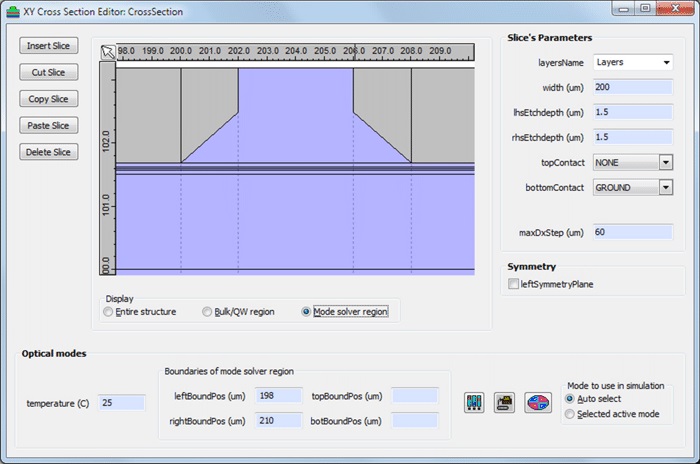Click the horizontal ruler at 204.0
Screen dimensions: 700x464
[296, 51]
